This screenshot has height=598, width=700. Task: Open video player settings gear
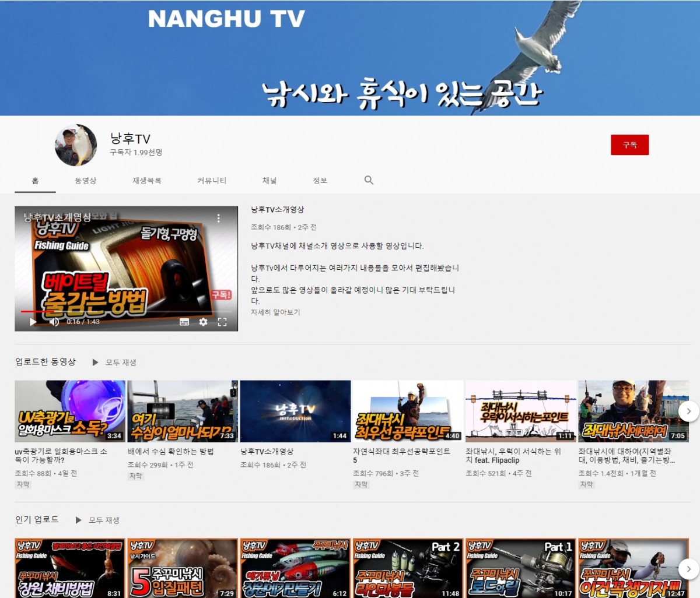coord(203,322)
